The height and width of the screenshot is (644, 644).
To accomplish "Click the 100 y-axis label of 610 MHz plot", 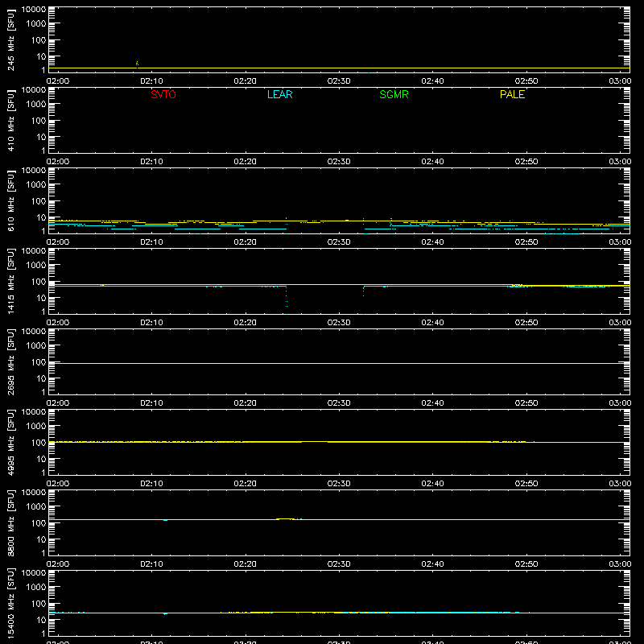I will [x=39, y=200].
